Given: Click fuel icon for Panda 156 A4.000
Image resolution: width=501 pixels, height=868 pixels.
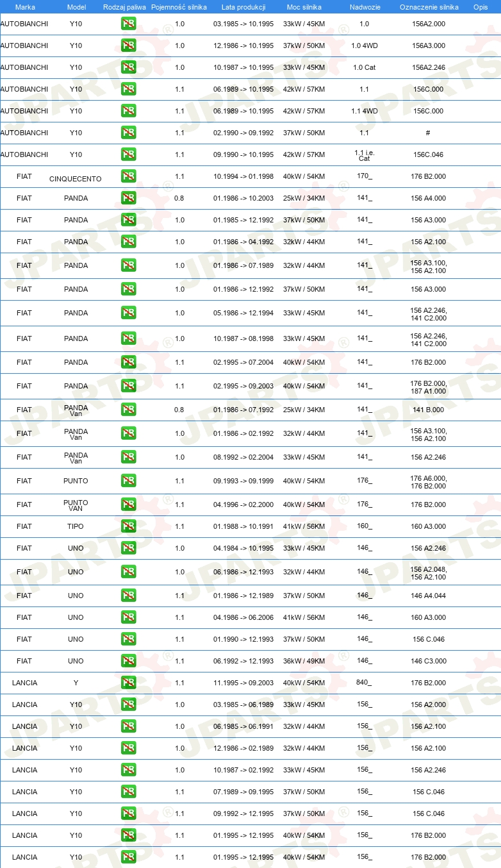Looking at the screenshot, I should pos(128,199).
